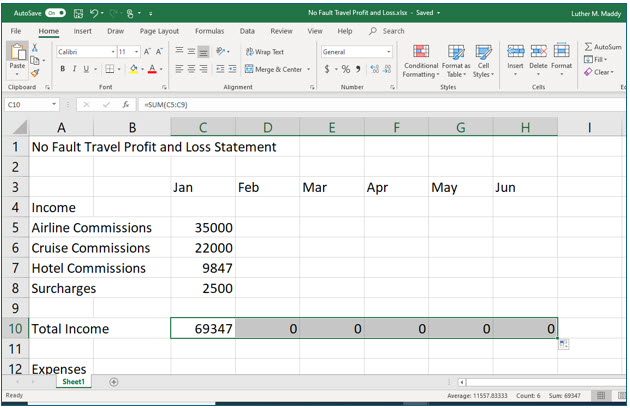
Task: Click the Increase Font Size icon
Action: click(147, 51)
